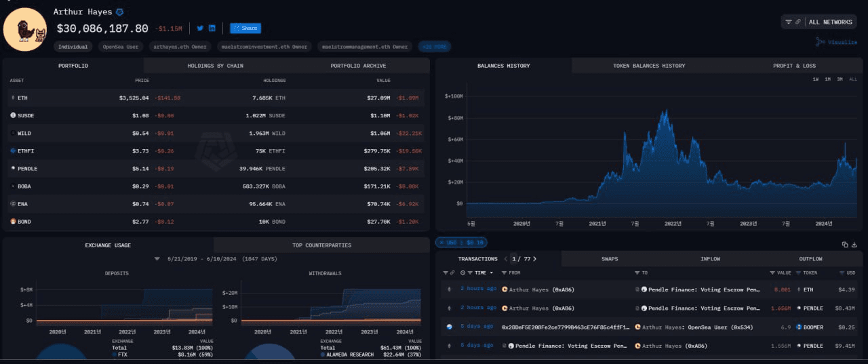Click the verified badge beside Arthur Hayes
The height and width of the screenshot is (364, 868).
pyautogui.click(x=120, y=12)
